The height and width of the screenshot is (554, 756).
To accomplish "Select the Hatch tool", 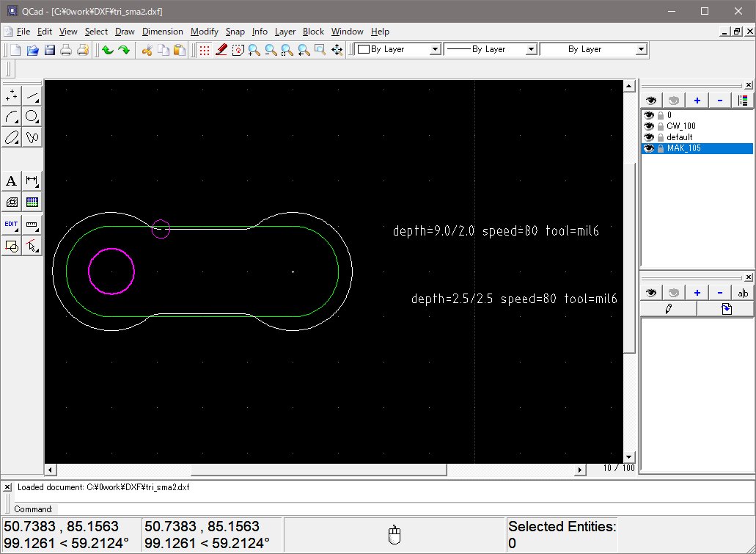I will click(12, 203).
